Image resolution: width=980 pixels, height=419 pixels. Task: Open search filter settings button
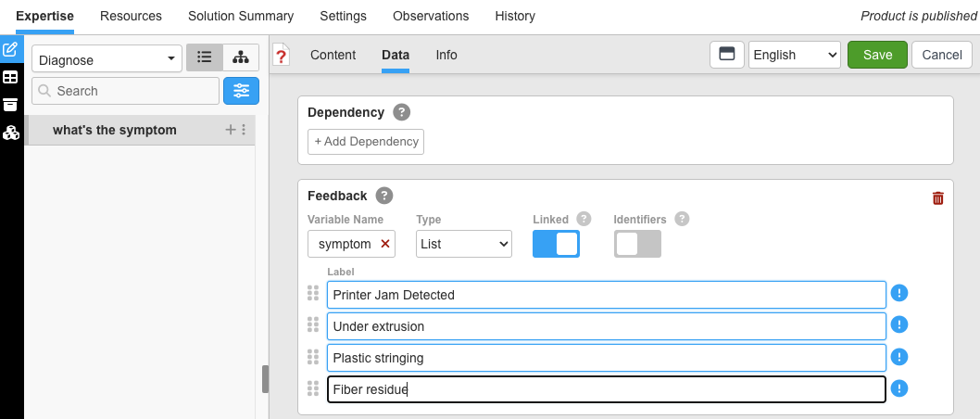click(241, 91)
